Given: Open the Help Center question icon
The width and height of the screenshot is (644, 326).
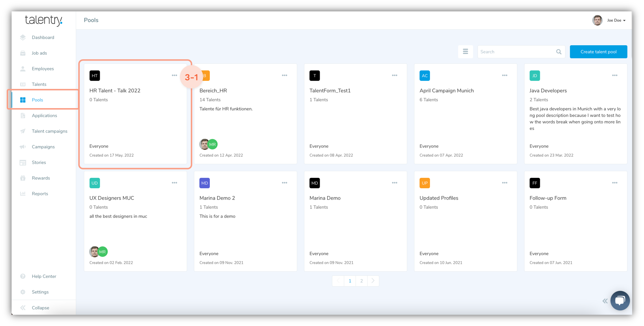Looking at the screenshot, I should tap(23, 276).
